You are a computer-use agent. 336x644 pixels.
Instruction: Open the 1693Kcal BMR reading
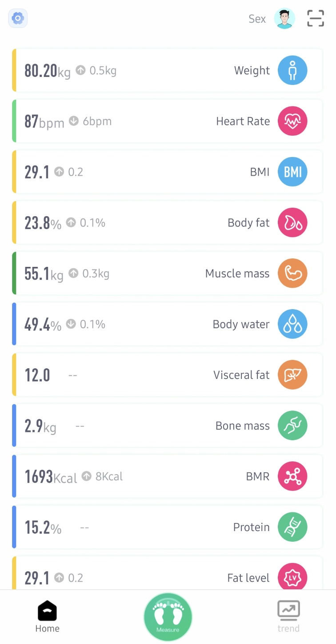click(50, 477)
